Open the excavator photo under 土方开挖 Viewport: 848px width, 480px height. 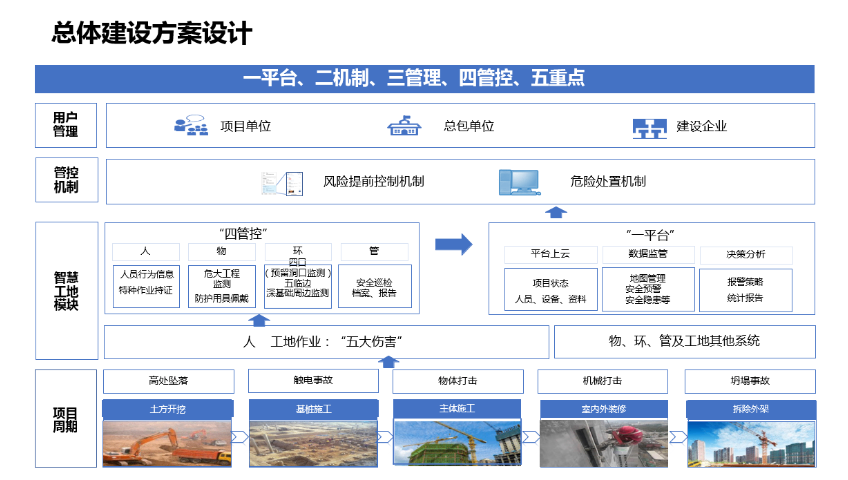pos(167,442)
